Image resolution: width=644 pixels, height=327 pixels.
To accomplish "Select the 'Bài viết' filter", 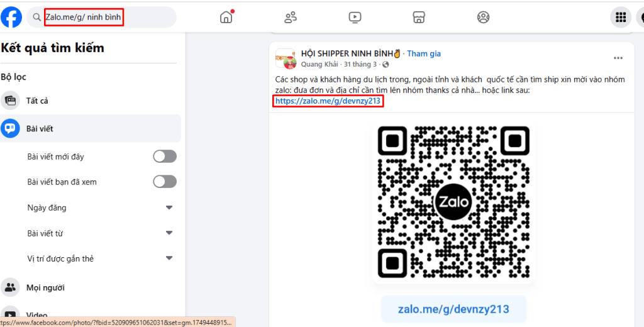I will pyautogui.click(x=39, y=128).
